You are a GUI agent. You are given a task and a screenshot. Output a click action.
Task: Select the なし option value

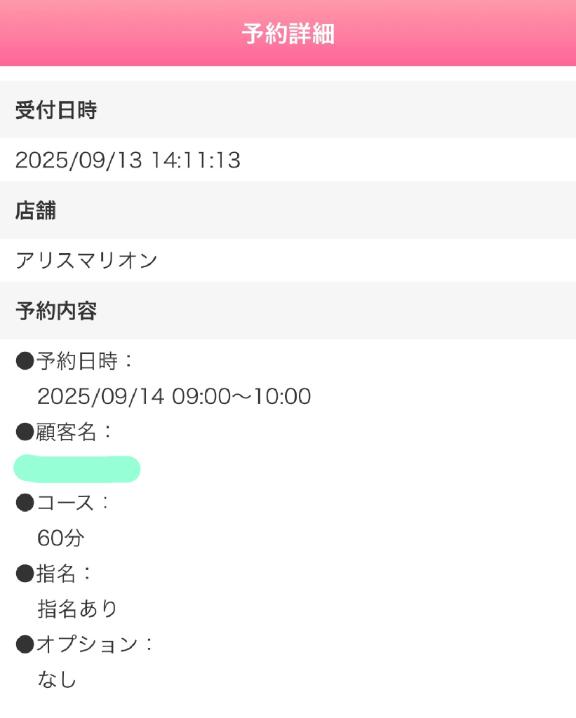click(x=57, y=679)
